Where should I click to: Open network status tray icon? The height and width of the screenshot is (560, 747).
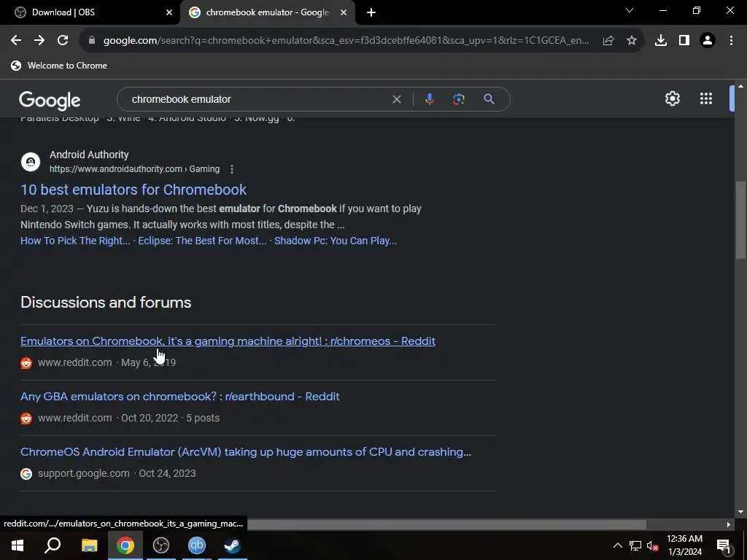click(635, 545)
